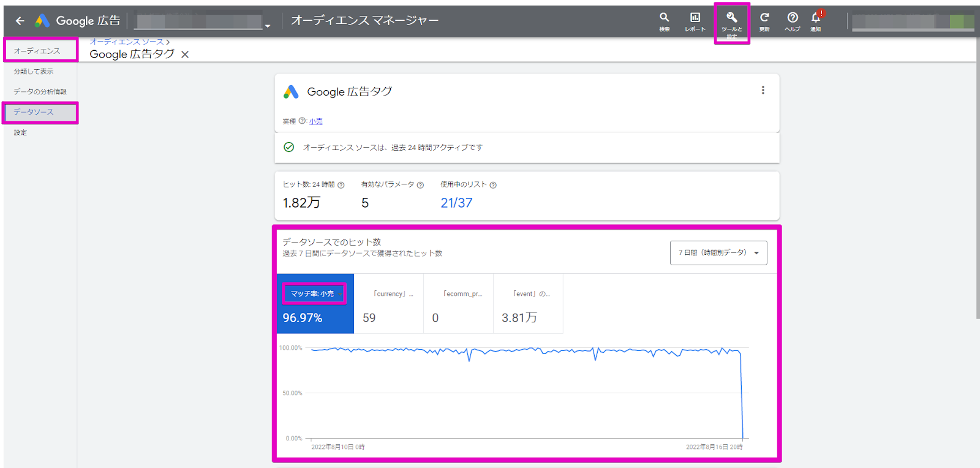The height and width of the screenshot is (468, 980).
Task: Open the Reports icon
Action: [x=695, y=18]
